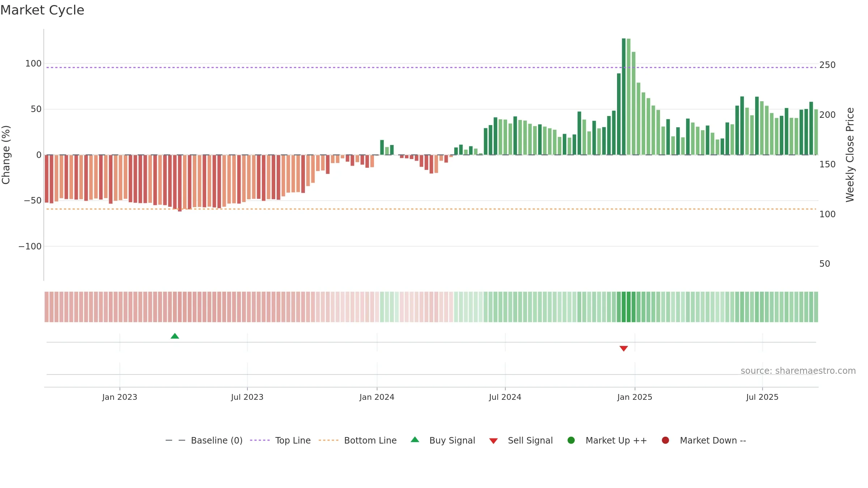Click the 50 tick on the right axis
The image size is (868, 488).
tap(825, 264)
